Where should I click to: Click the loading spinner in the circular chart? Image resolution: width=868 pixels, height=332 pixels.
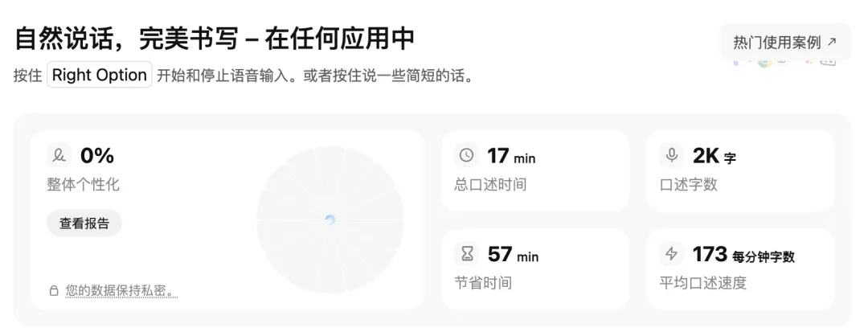[330, 219]
